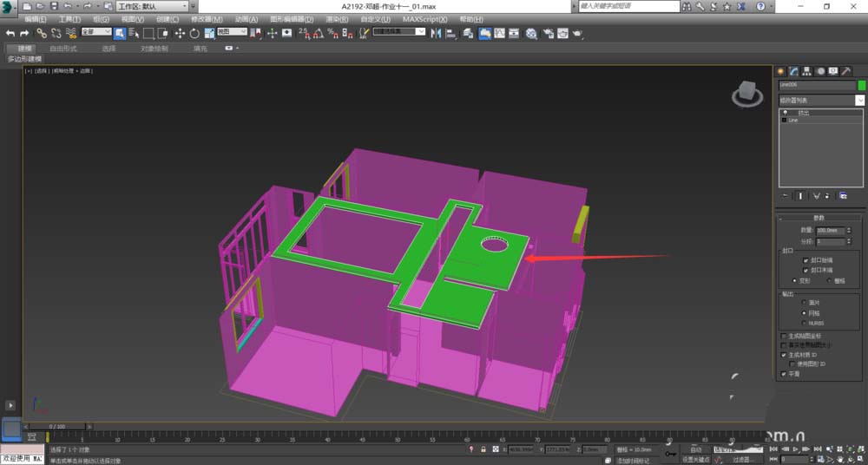Viewport: 868px width, 465px height.
Task: Open the 视图 reference coordinate dropdown
Action: 232,32
